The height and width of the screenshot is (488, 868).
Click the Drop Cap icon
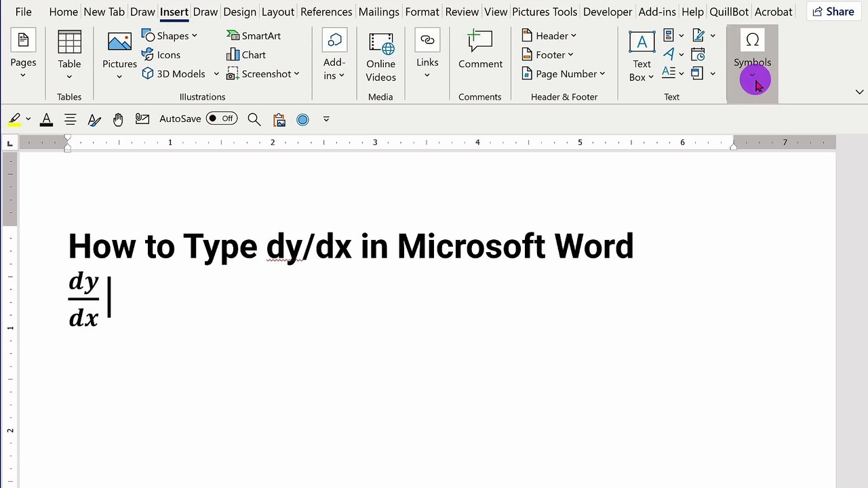pos(669,73)
